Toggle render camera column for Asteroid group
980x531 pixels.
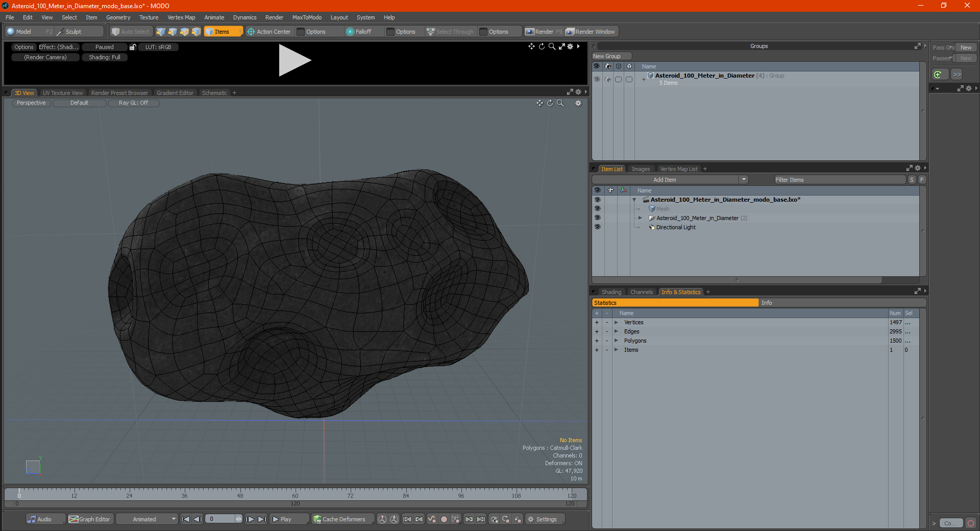click(x=607, y=79)
